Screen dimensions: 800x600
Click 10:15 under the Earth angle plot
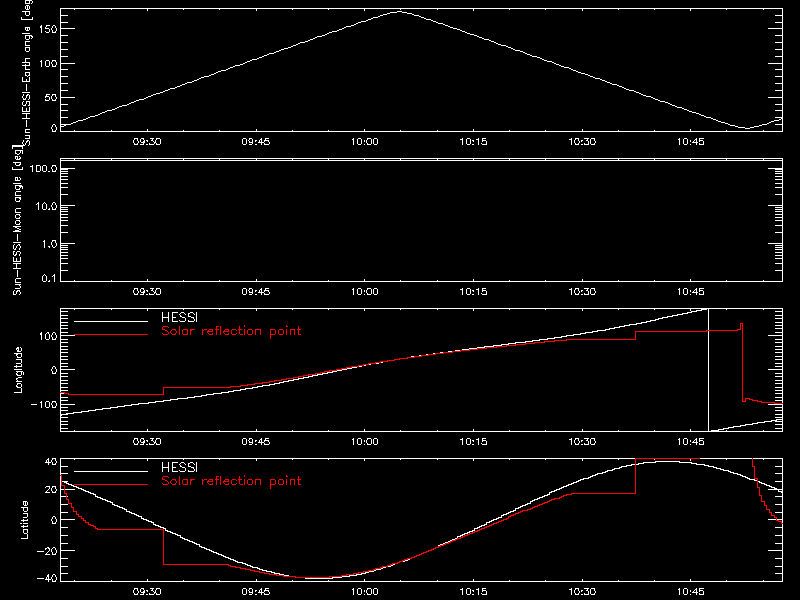click(473, 141)
